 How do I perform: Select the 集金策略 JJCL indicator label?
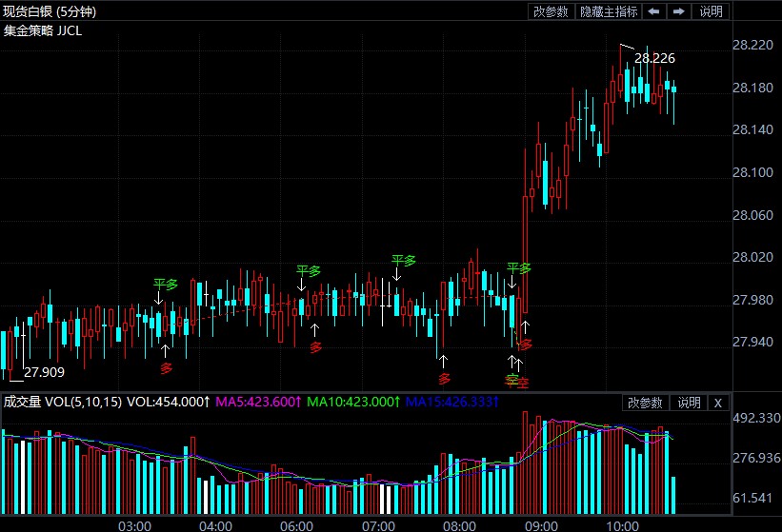point(43,30)
